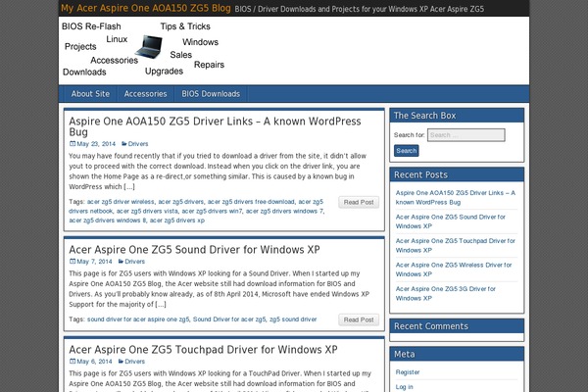The image size is (588, 392).
Task: Open tag zg5 sound driver
Action: pos(293,319)
